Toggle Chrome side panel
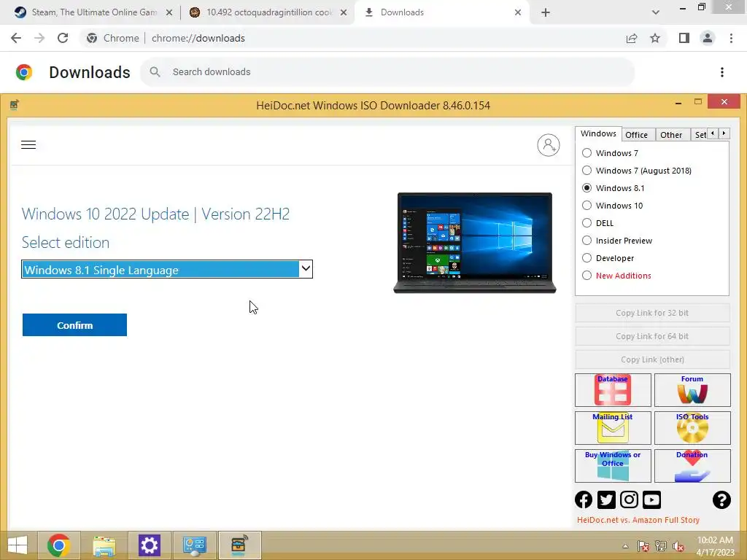 click(684, 38)
